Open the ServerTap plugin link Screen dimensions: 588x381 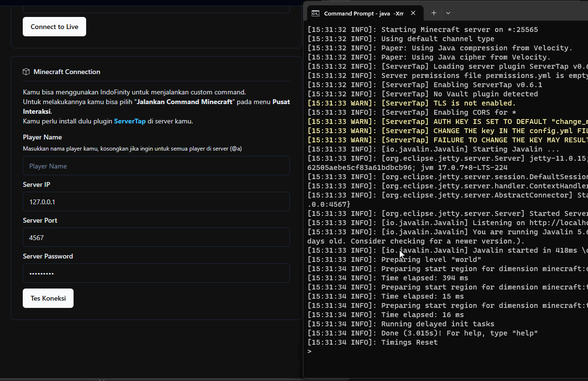pos(130,121)
